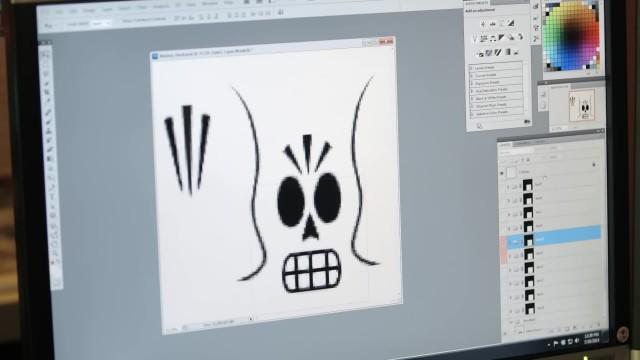Select the Eraser tool
The width and height of the screenshot is (640, 360).
(49, 149)
